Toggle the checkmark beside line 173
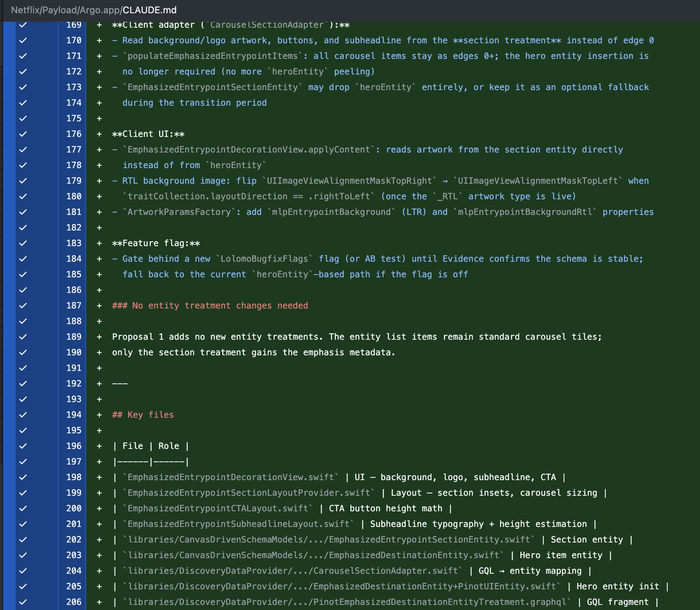 coord(23,87)
